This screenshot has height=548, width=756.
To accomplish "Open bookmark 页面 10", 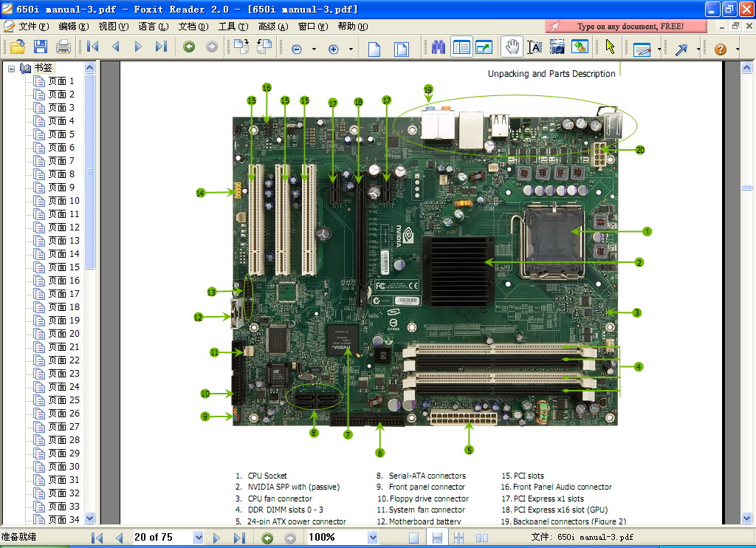I will point(63,201).
